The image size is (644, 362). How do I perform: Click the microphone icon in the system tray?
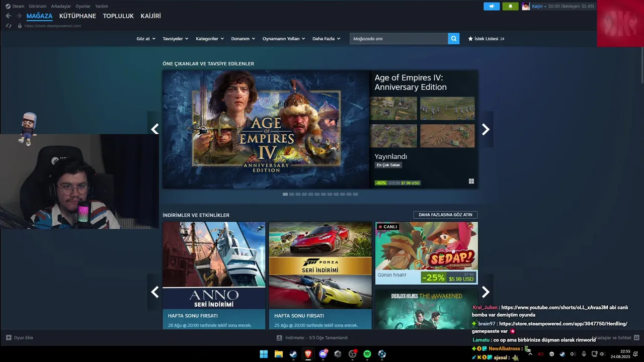(x=584, y=354)
